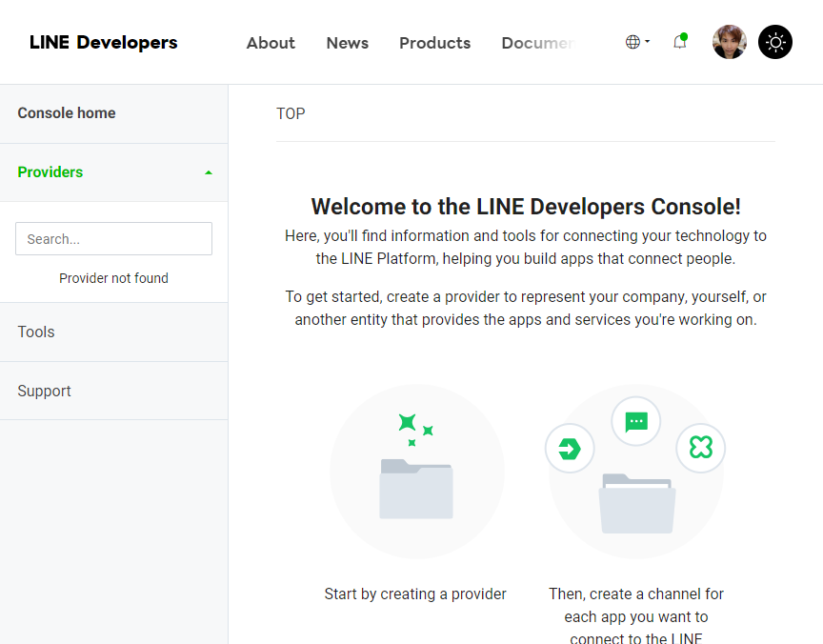This screenshot has width=823, height=644.
Task: Click the Welcome to LINE Developers Console heading
Action: (x=526, y=207)
